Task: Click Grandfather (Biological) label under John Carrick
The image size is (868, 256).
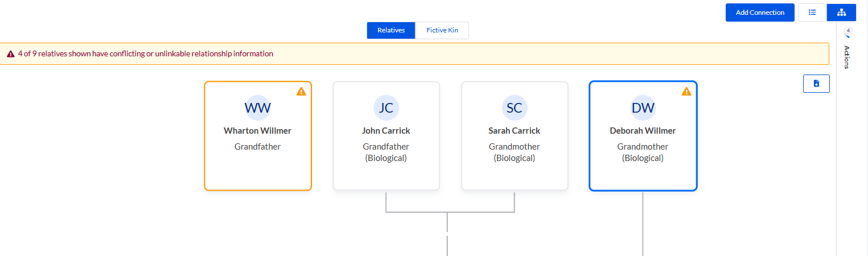Action: [x=386, y=152]
